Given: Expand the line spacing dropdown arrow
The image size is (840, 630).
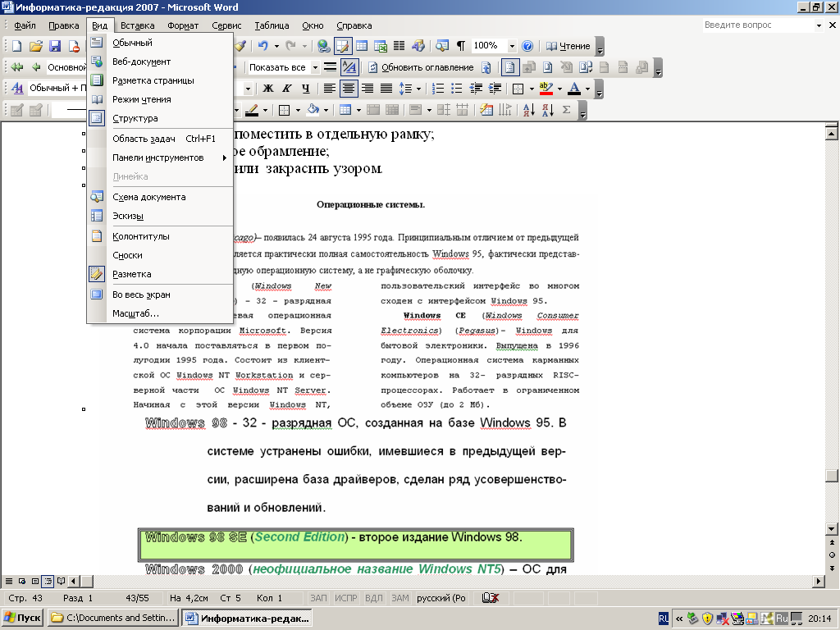Looking at the screenshot, I should click(418, 89).
